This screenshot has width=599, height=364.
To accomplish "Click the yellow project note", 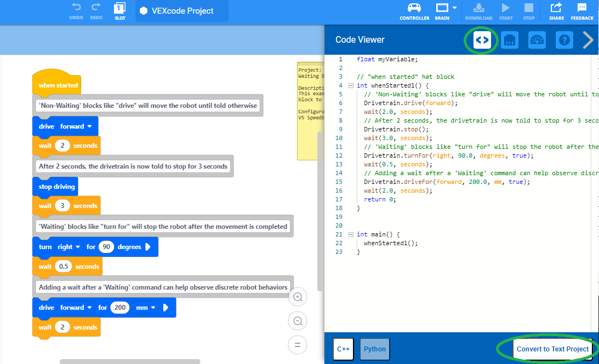I will [x=310, y=111].
